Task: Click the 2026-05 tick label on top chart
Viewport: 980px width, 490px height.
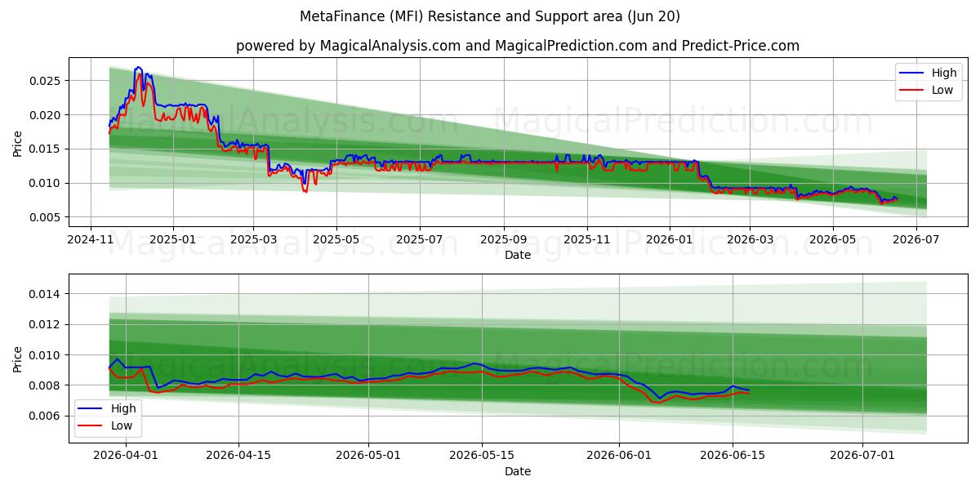Action: tap(833, 239)
